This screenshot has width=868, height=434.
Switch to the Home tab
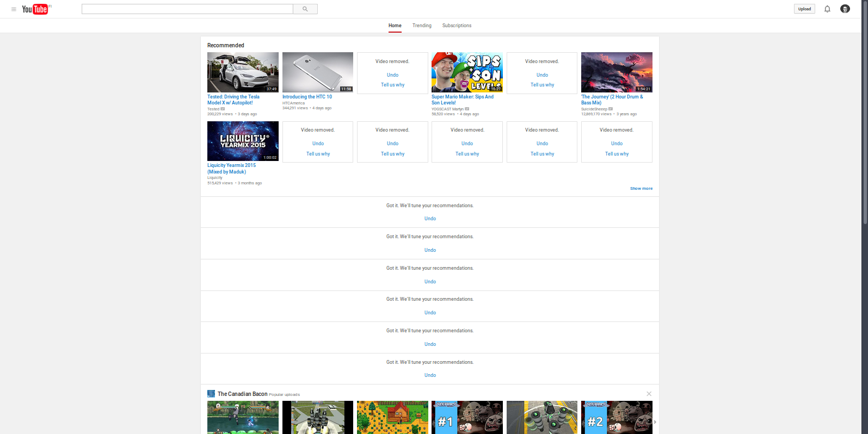395,26
